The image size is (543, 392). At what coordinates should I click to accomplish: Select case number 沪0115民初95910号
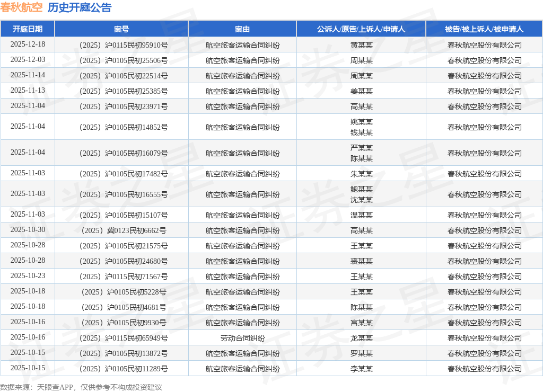tap(124, 45)
